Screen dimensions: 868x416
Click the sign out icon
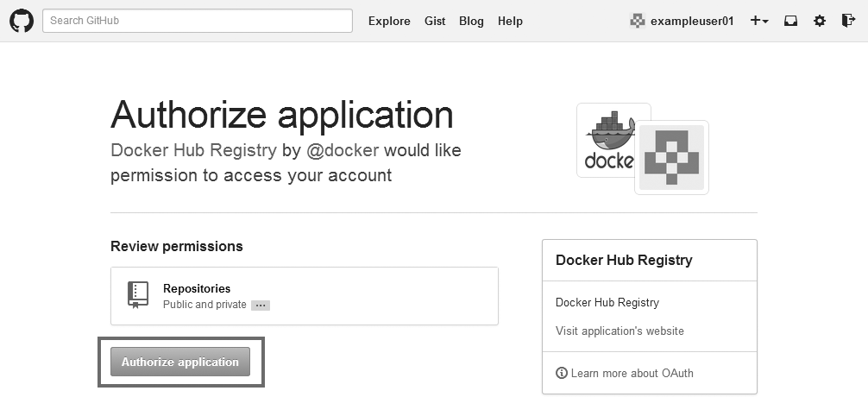pyautogui.click(x=847, y=21)
